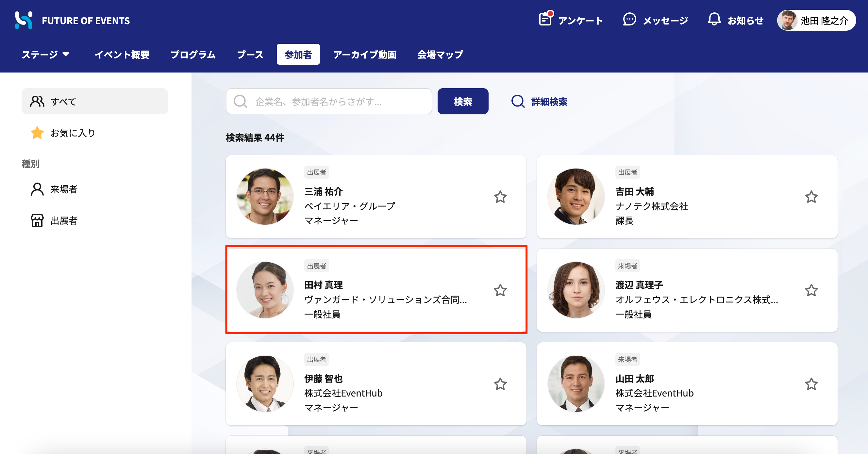
Task: Click the name 山田 太郎
Action: [x=634, y=379]
